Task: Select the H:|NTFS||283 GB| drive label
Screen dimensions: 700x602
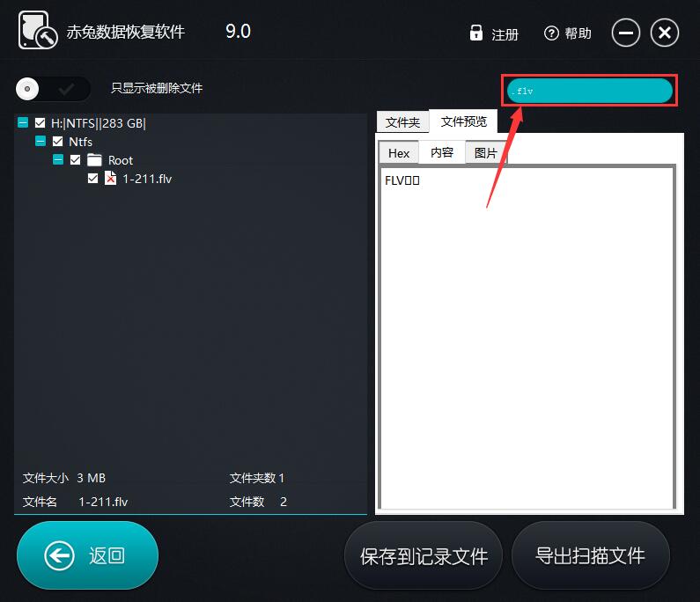Action: 99,123
